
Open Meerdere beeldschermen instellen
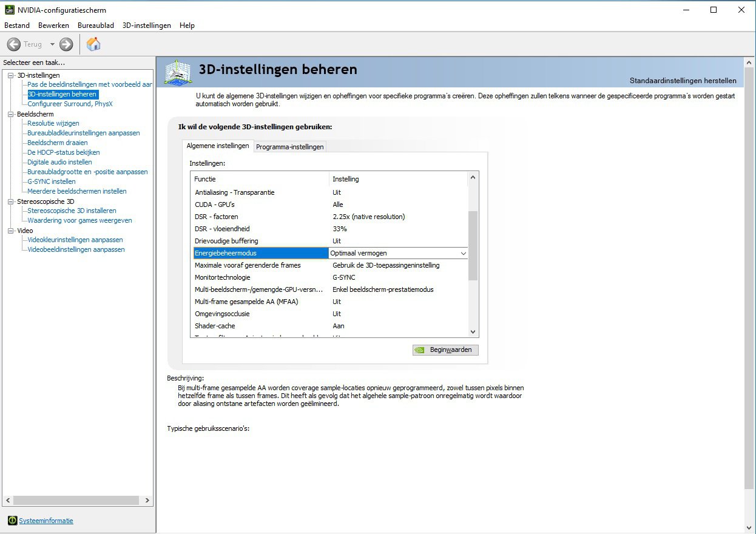coord(77,191)
